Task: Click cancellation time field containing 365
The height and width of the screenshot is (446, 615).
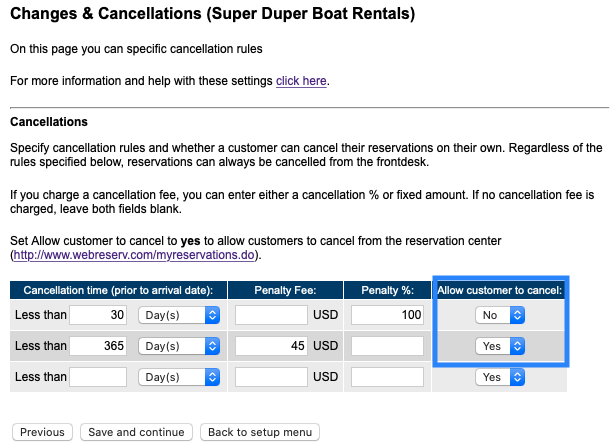Action: click(98, 346)
